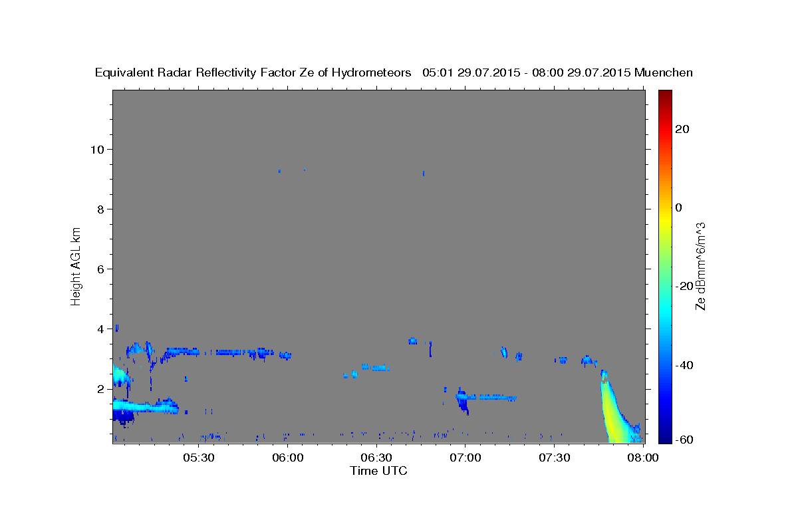Click the height axis label 8
This screenshot has width=798, height=532.
tap(100, 209)
